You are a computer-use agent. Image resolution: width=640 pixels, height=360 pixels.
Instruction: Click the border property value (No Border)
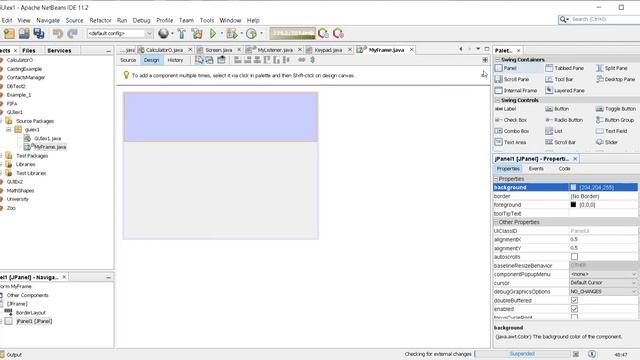click(x=603, y=196)
